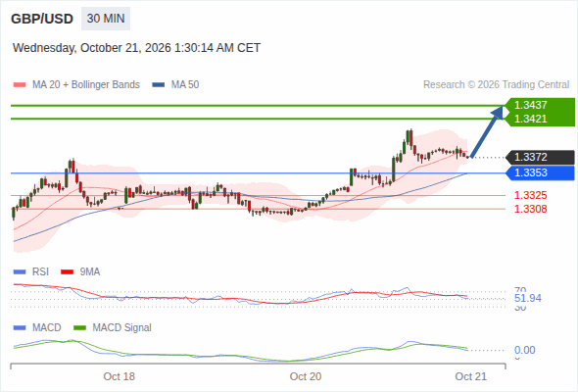Toggle the RSI legend label

point(40,272)
